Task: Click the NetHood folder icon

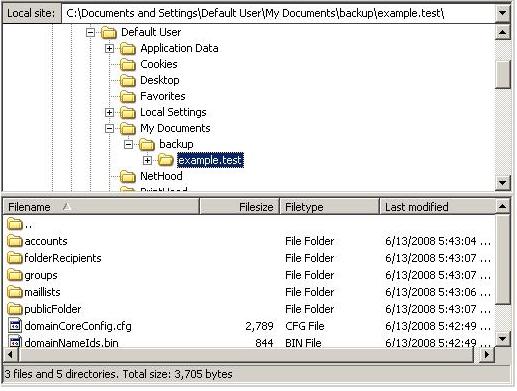Action: click(128, 177)
